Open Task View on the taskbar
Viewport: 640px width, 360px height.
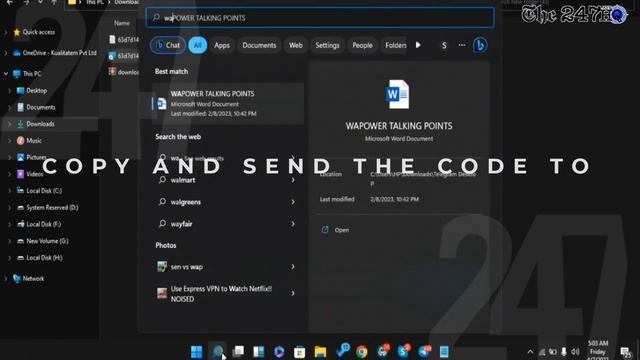click(x=238, y=351)
